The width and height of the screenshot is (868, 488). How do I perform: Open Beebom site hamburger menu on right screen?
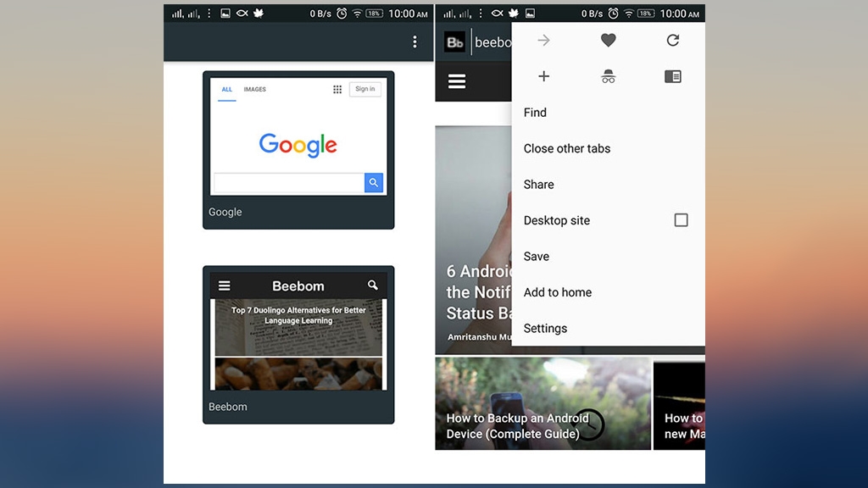pyautogui.click(x=457, y=81)
